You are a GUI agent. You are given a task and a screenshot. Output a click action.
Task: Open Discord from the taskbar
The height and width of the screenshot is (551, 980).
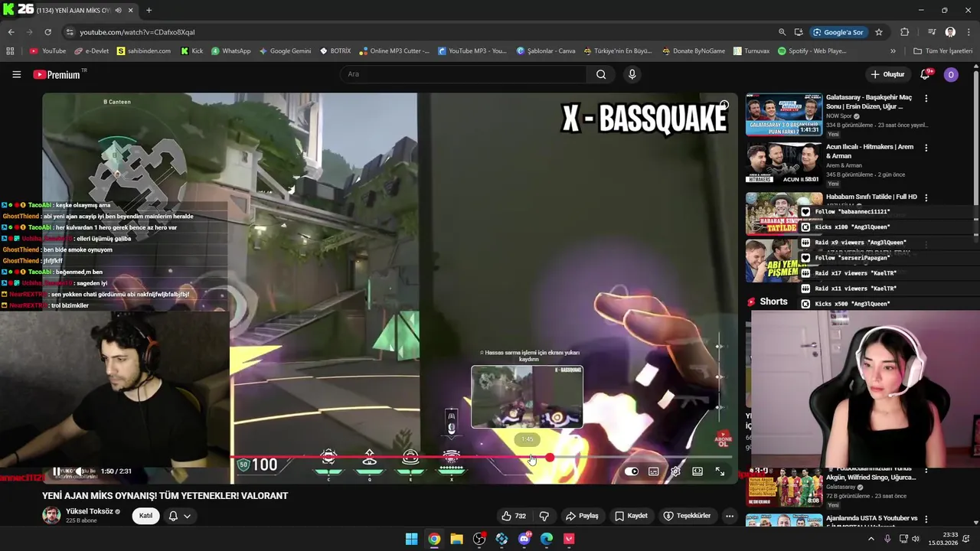coord(524,539)
